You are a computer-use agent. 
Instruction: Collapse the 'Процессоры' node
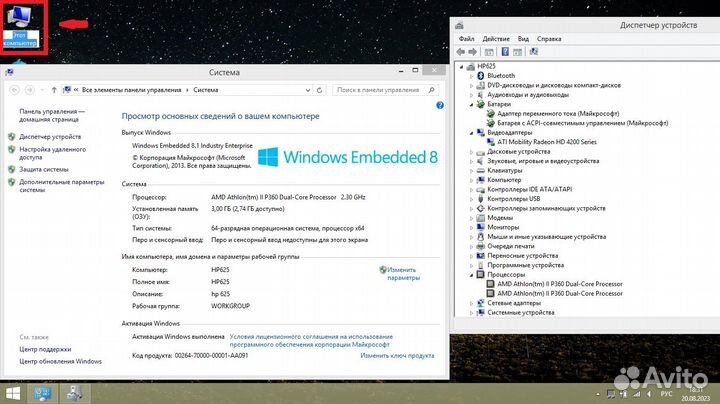[x=472, y=275]
